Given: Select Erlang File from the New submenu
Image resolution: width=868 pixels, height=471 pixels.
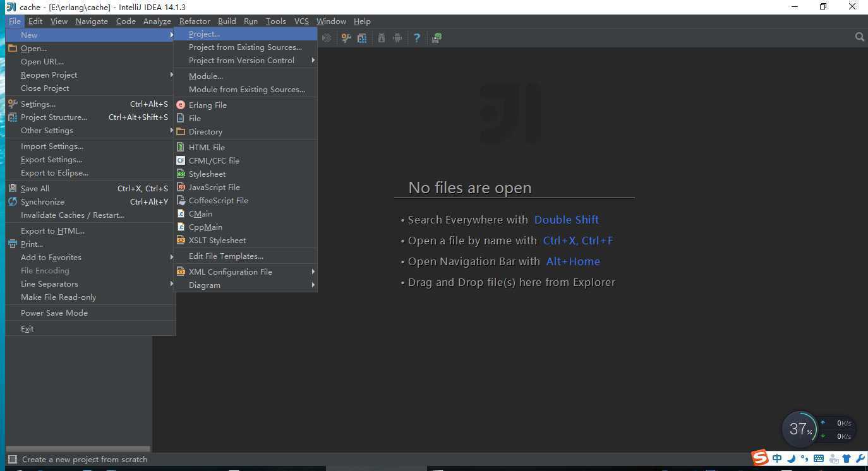Looking at the screenshot, I should 207,105.
